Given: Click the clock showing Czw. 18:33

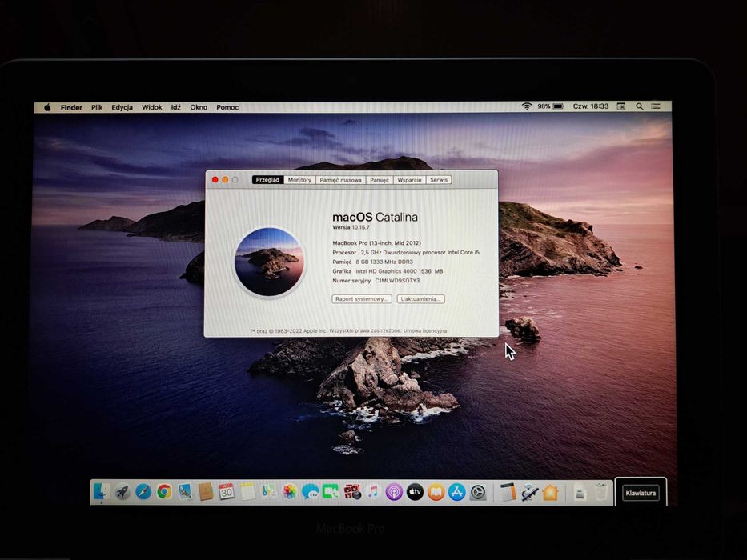Looking at the screenshot, I should click(591, 106).
